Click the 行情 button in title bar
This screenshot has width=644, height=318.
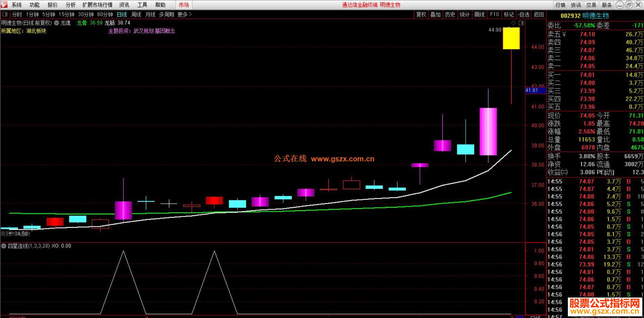pyautogui.click(x=560, y=5)
